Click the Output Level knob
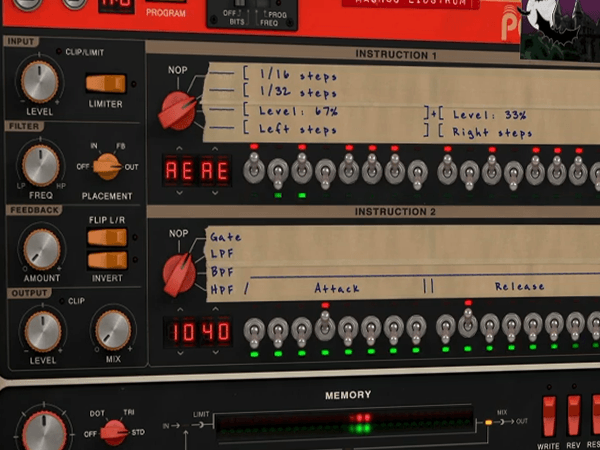This screenshot has height=450, width=600. pyautogui.click(x=40, y=330)
